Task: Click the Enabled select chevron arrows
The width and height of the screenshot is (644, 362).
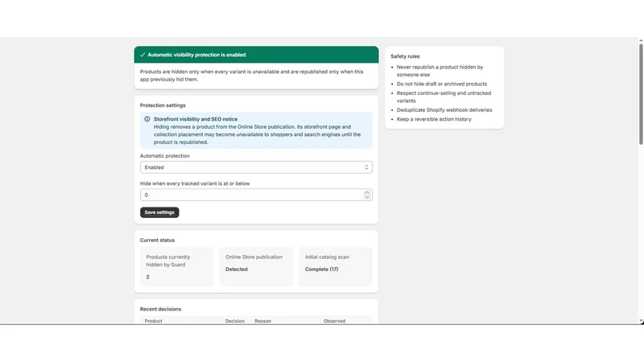Action: [366, 167]
